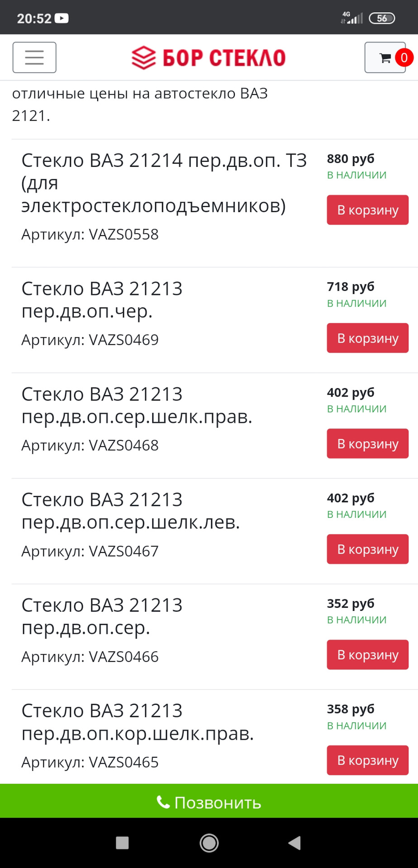Image resolution: width=418 pixels, height=868 pixels.
Task: Add VAZS0466 glass to cart
Action: 367,655
